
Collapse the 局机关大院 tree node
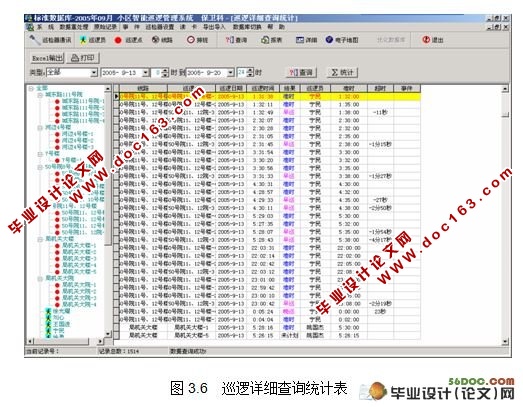coord(40,278)
